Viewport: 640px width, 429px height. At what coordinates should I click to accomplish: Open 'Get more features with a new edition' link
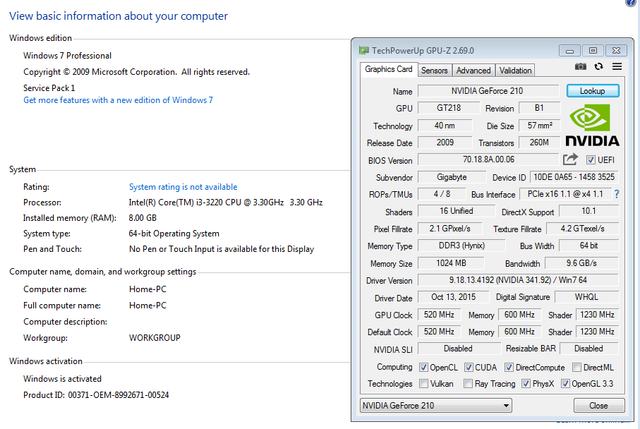pos(118,100)
